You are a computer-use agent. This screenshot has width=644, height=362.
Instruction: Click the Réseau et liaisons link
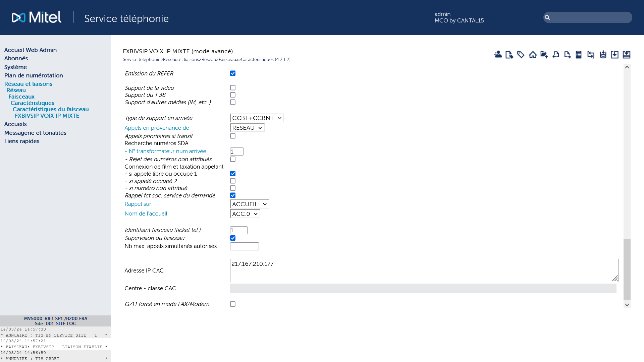point(28,83)
